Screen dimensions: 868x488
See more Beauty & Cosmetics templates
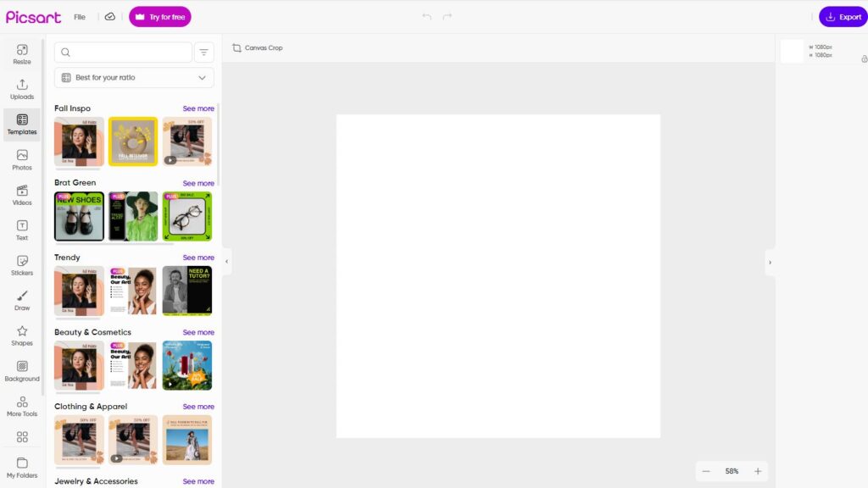click(x=198, y=332)
